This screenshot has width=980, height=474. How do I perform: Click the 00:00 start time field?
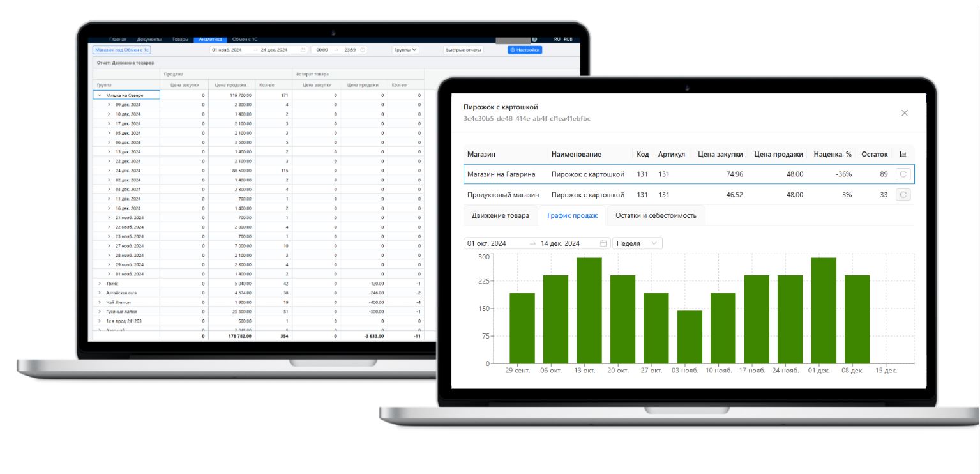[322, 50]
